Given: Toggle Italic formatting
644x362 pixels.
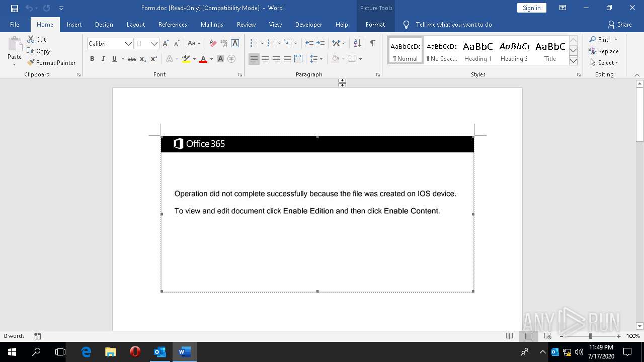Looking at the screenshot, I should [x=103, y=59].
